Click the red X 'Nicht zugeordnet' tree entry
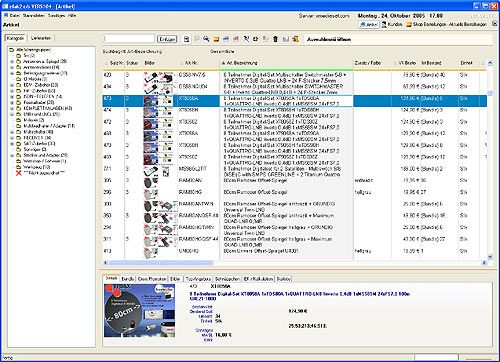 (40, 173)
